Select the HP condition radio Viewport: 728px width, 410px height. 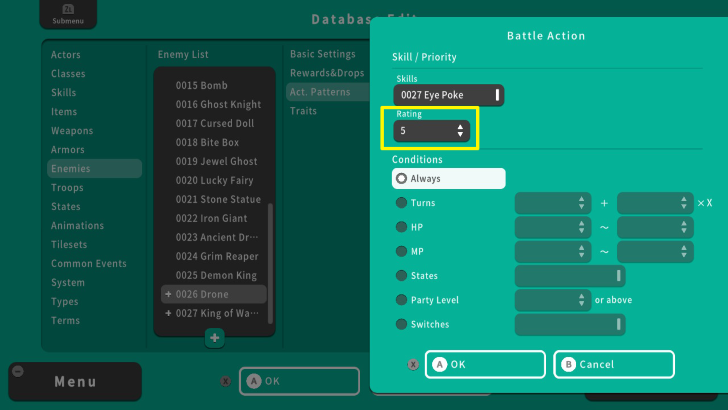click(401, 227)
